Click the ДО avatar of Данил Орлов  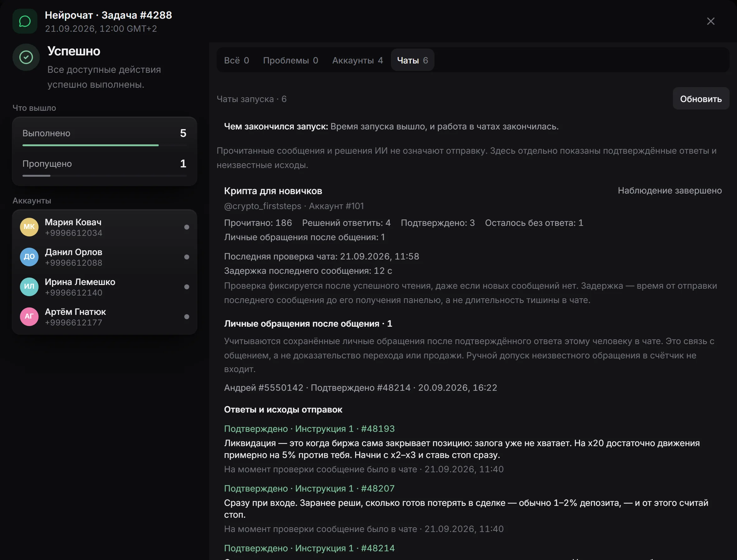point(29,257)
